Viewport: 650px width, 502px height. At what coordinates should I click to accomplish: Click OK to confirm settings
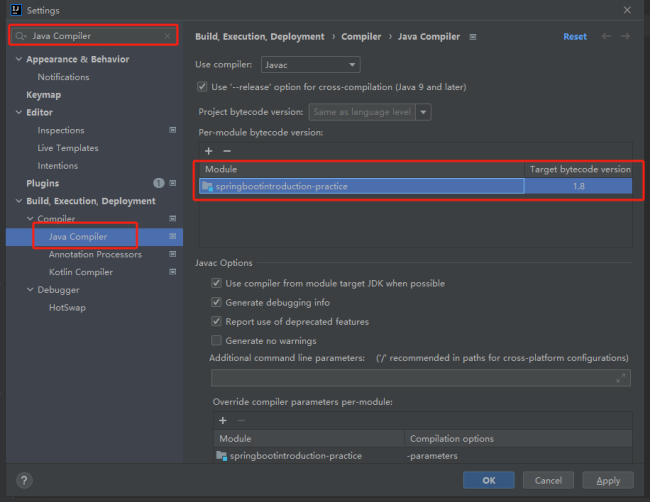point(489,480)
